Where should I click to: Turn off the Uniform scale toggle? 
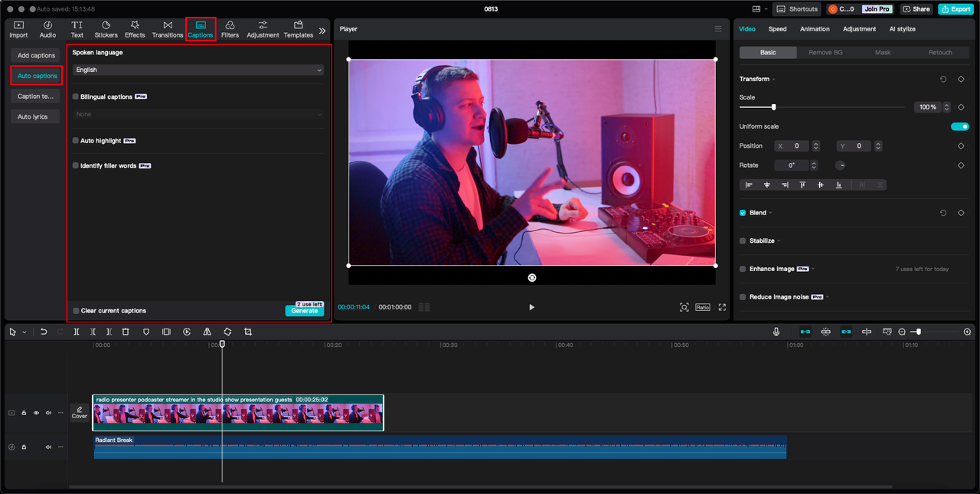959,126
